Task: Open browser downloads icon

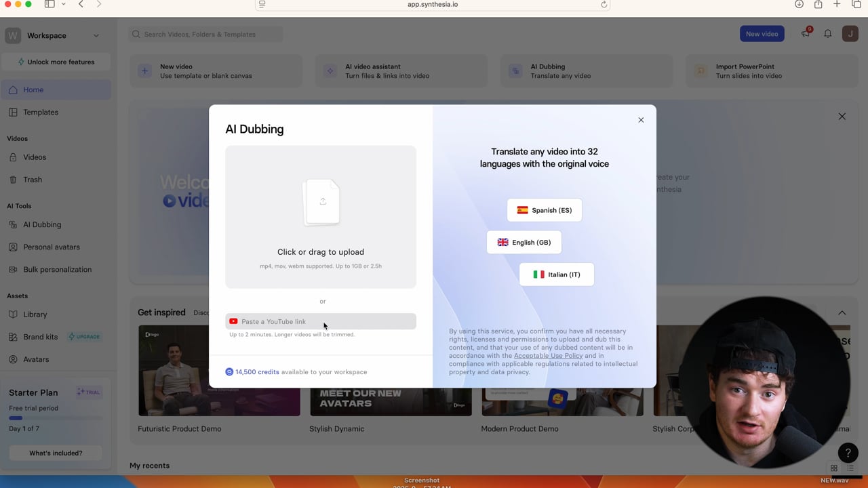Action: tap(799, 4)
